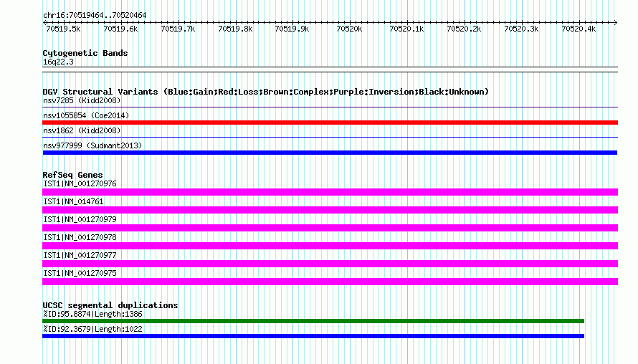
Task: Click the magenta bar for NM_001270978
Action: pyautogui.click(x=330, y=246)
